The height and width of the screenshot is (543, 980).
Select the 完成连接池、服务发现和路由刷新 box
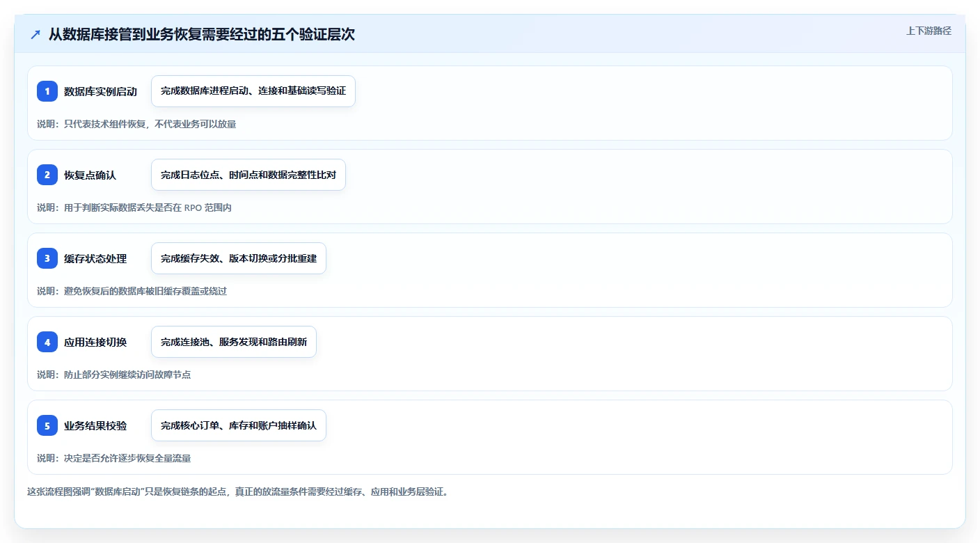[x=234, y=342]
